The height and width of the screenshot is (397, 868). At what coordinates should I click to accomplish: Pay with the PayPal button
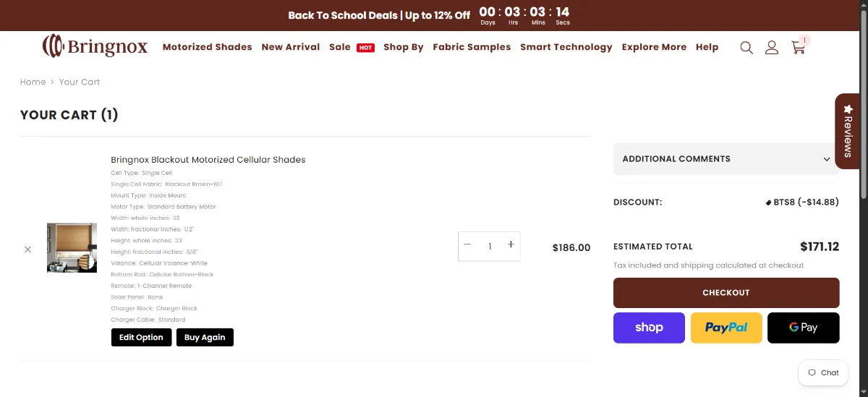pyautogui.click(x=726, y=328)
